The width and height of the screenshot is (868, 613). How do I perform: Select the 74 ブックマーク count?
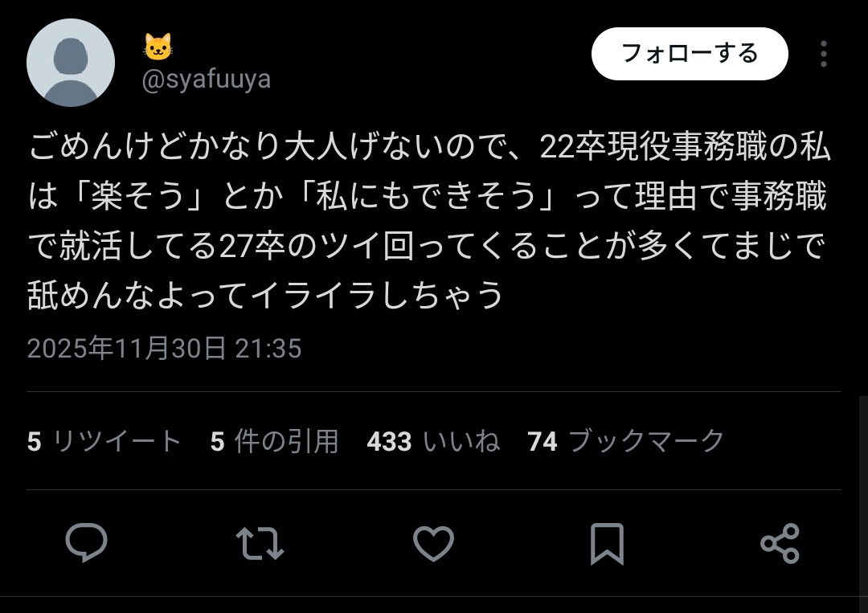tap(625, 442)
